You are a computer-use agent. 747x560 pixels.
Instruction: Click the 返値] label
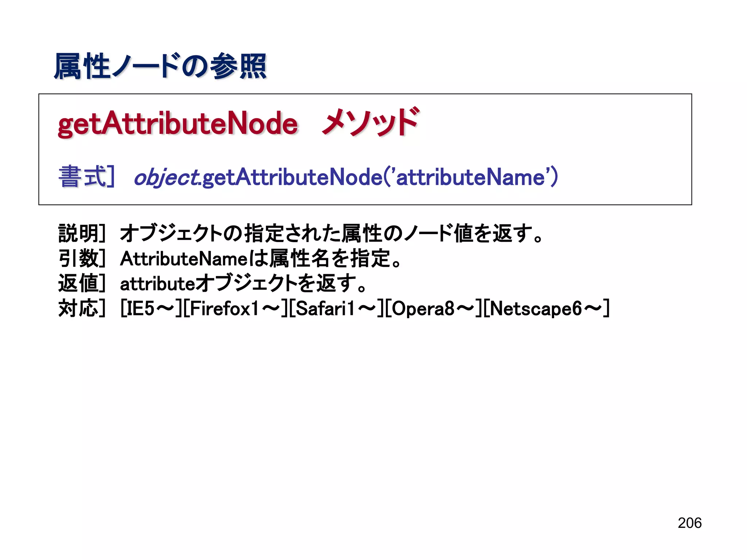pyautogui.click(x=82, y=283)
